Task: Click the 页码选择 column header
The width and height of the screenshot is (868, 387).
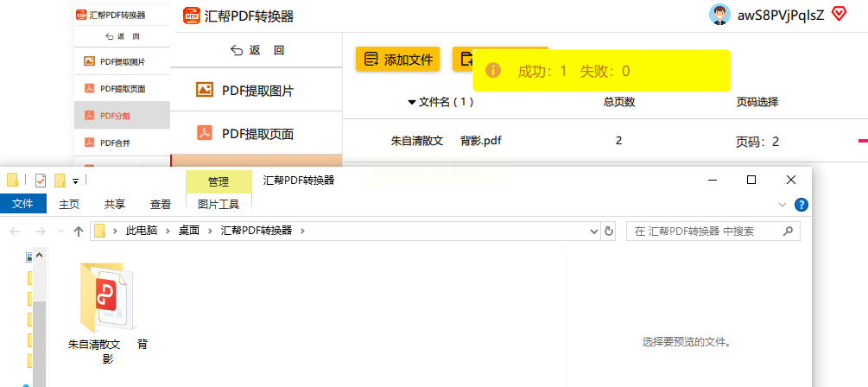Action: coord(757,102)
